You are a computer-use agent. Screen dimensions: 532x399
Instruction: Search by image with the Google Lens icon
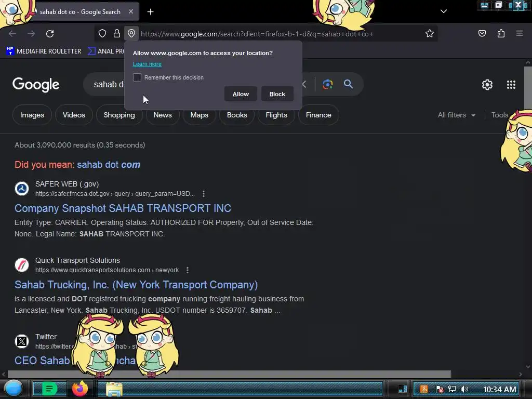(x=327, y=84)
